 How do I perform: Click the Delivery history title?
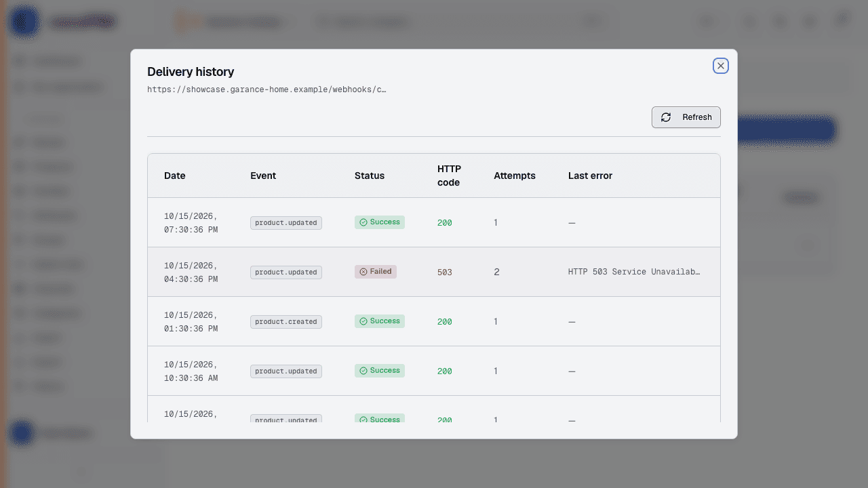[191, 72]
